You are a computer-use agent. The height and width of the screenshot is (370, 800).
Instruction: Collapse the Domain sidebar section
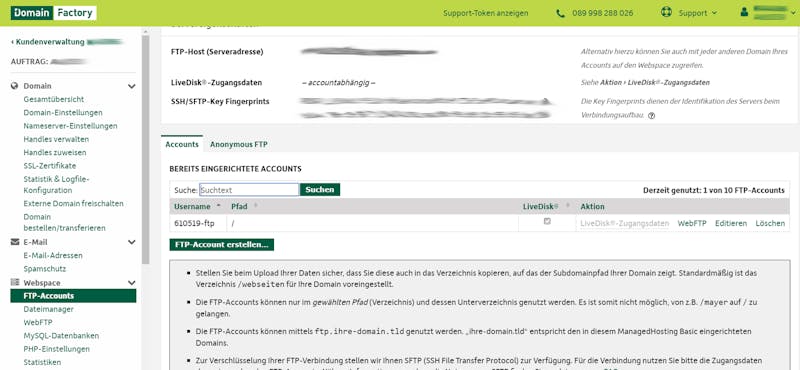(132, 86)
